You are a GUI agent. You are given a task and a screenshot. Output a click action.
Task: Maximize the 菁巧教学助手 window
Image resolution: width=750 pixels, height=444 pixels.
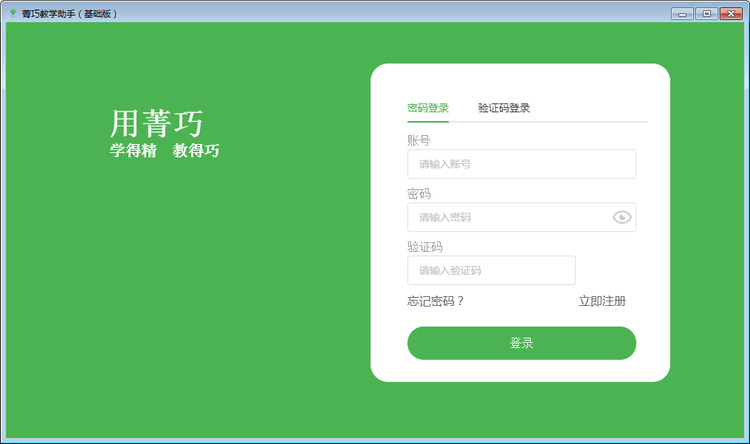coord(706,14)
